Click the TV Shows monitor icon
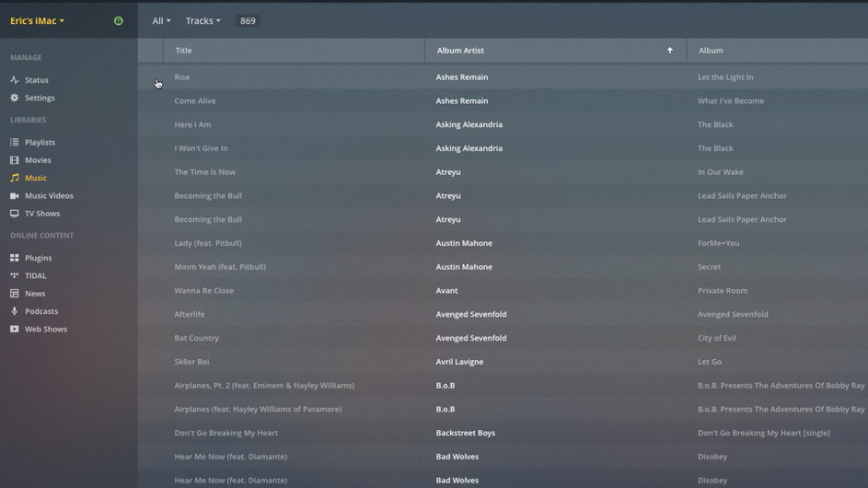Viewport: 868px width, 488px height. [x=15, y=214]
